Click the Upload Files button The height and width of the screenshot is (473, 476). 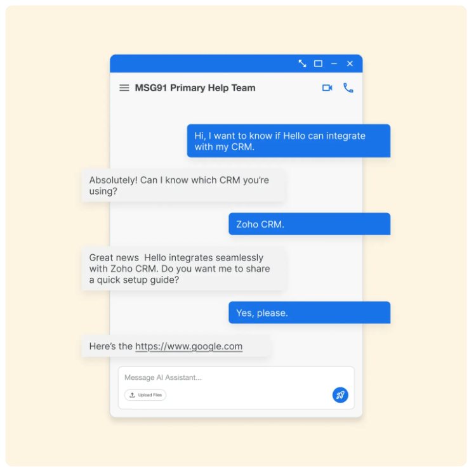pos(145,395)
